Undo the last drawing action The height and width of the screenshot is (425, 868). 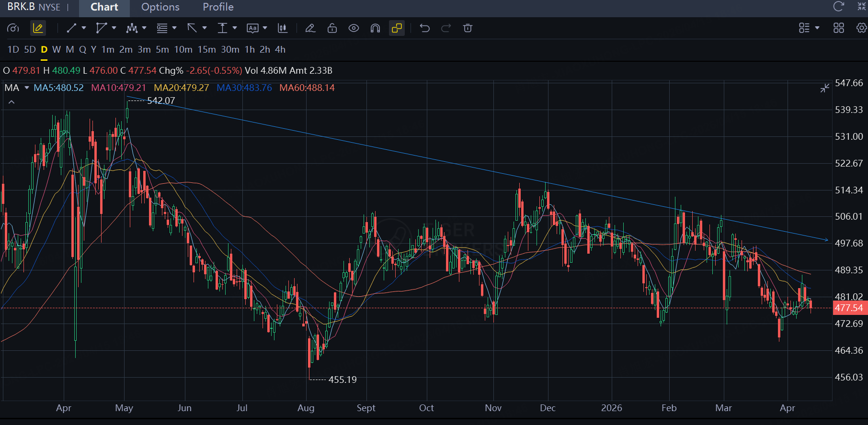(x=424, y=28)
